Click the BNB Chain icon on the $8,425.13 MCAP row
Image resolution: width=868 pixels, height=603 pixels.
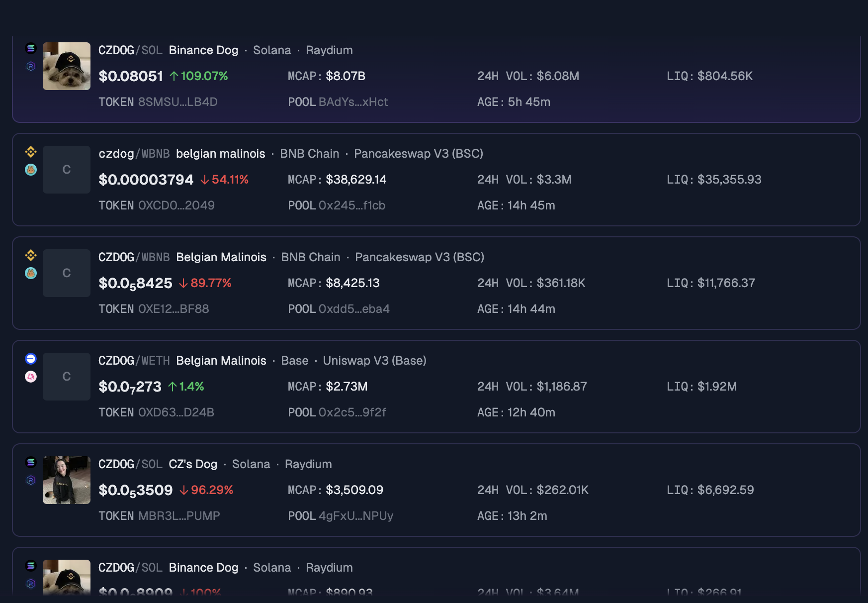[31, 255]
